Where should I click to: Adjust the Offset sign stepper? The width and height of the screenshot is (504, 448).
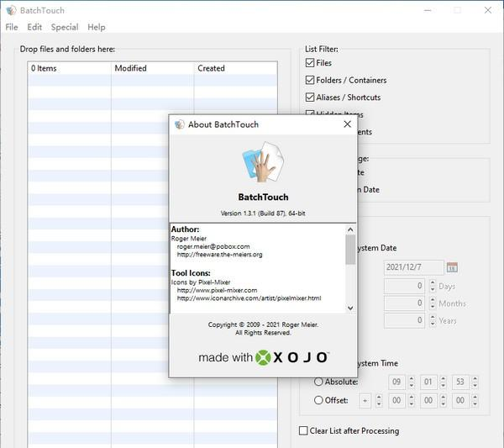(x=379, y=400)
